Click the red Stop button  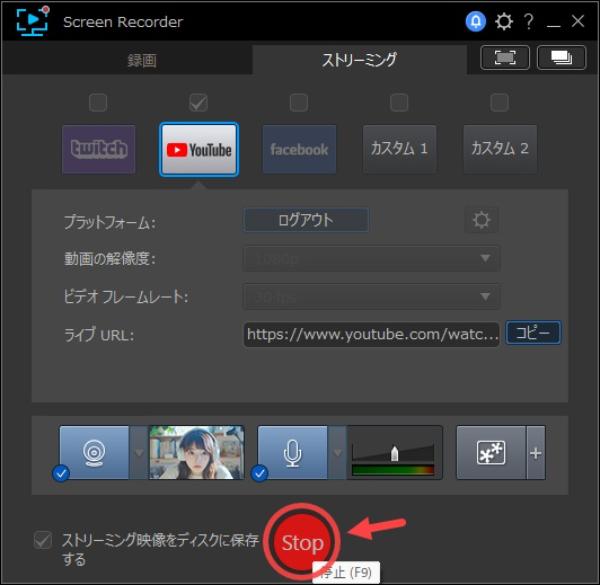pos(302,542)
